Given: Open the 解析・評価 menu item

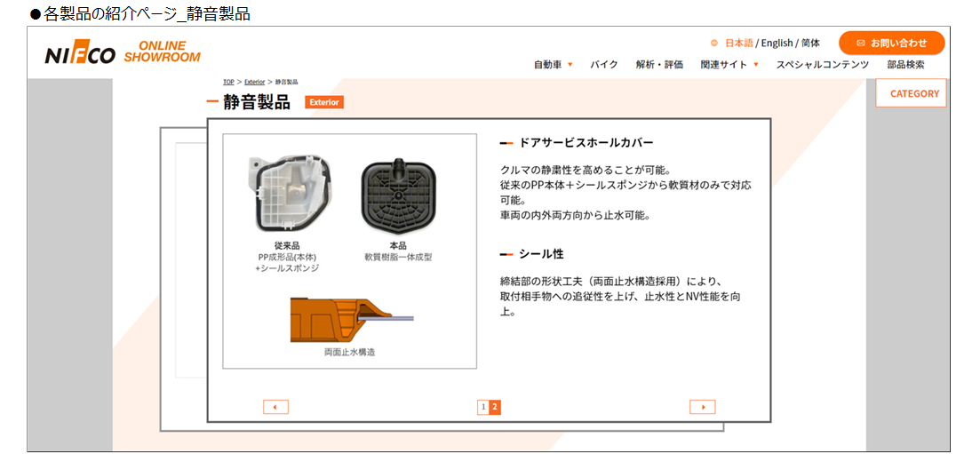Looking at the screenshot, I should point(659,64).
